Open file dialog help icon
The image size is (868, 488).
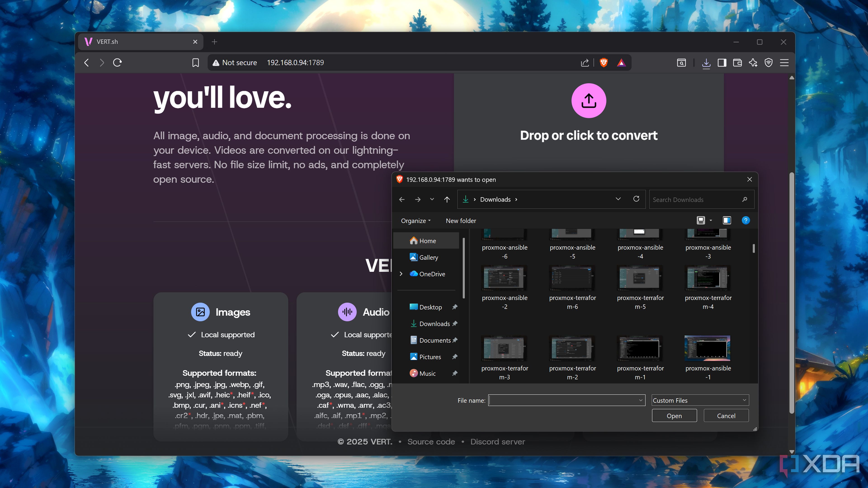point(746,220)
